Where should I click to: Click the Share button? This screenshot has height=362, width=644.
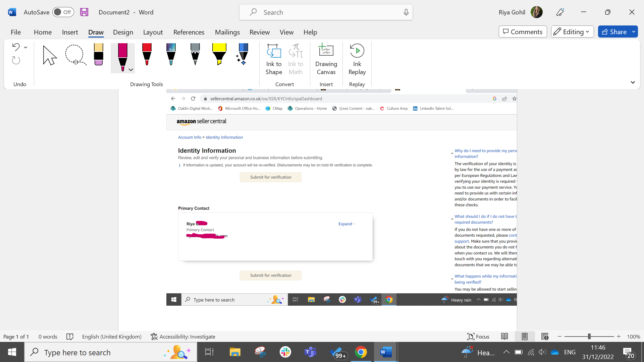(x=614, y=32)
